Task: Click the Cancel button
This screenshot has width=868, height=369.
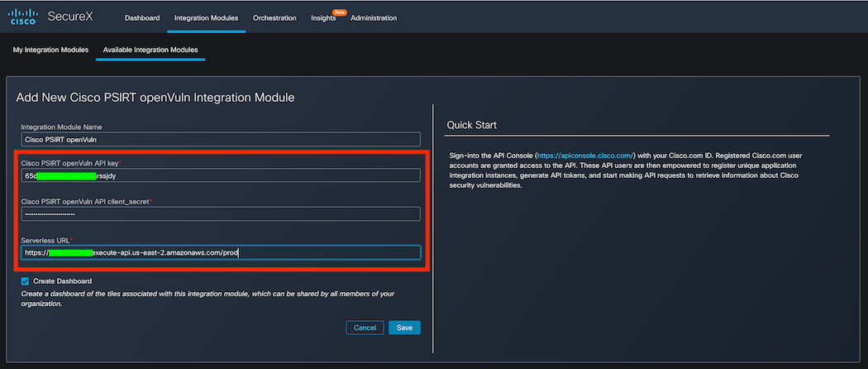Action: point(365,328)
